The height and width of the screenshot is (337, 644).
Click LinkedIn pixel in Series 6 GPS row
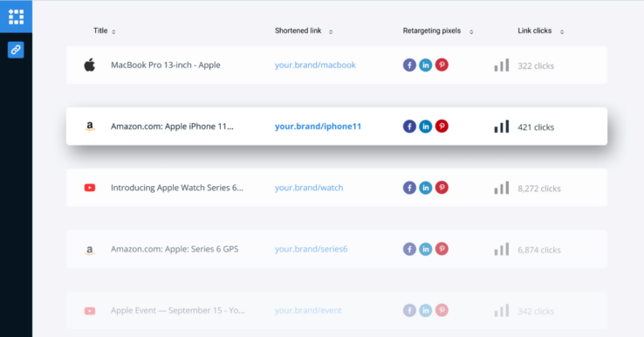click(426, 249)
